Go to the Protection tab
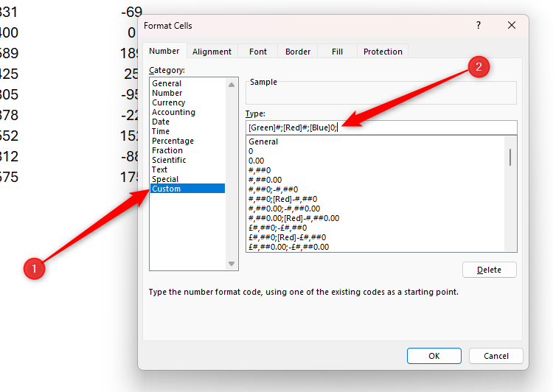Viewport: 553px width, 392px height. [383, 52]
